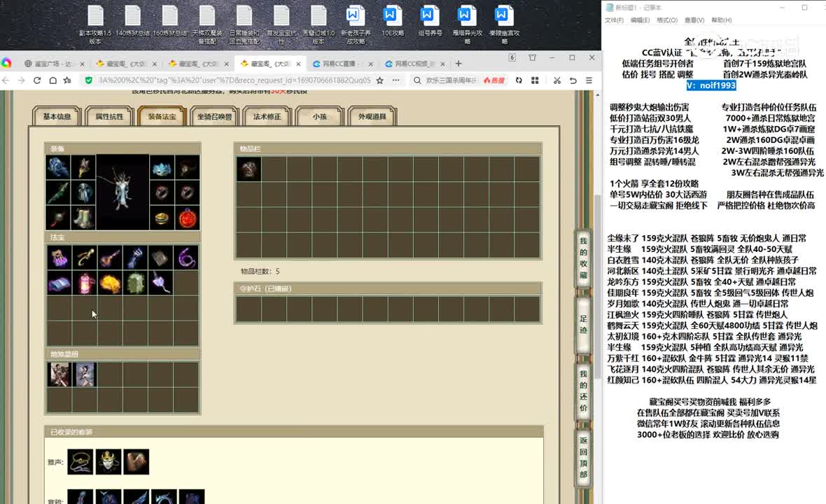The width and height of the screenshot is (826, 504).
Task: Open the 格式(O) menu in Notepad
Action: pos(667,20)
